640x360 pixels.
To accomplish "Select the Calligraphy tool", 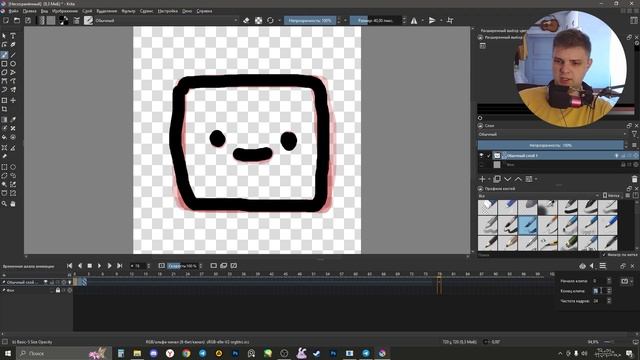I will 13,44.
